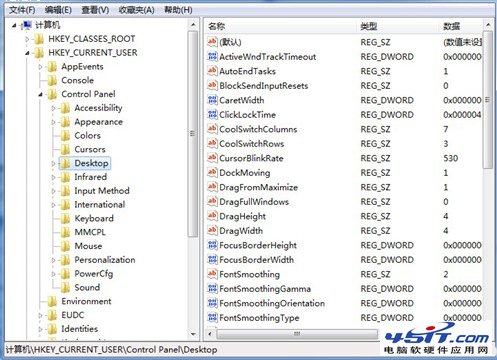Open the 编辑(E) menu
Screen dimensions: 497x360
pos(58,10)
